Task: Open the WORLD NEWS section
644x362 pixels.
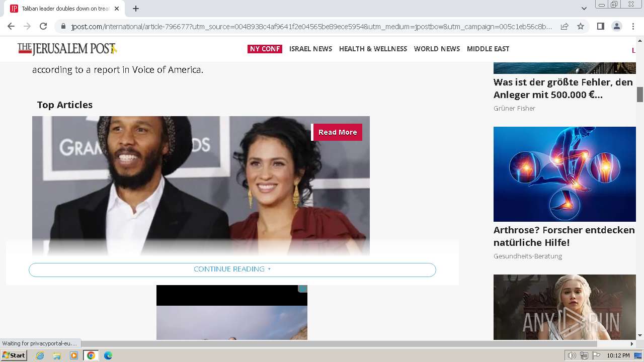Action: (x=437, y=49)
